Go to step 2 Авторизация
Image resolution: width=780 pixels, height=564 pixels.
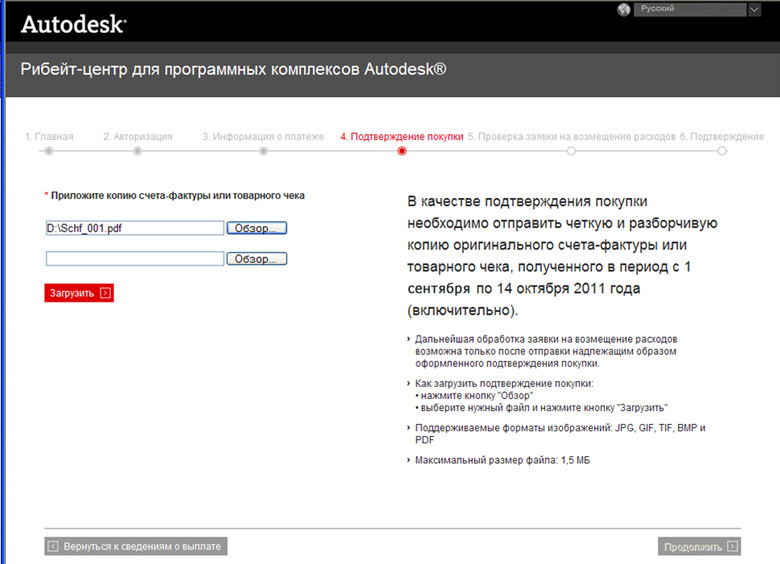138,136
